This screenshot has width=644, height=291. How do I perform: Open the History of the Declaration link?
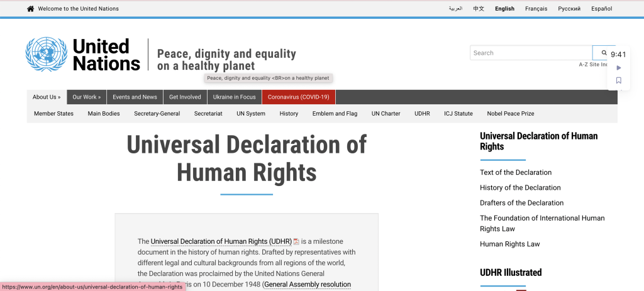520,187
